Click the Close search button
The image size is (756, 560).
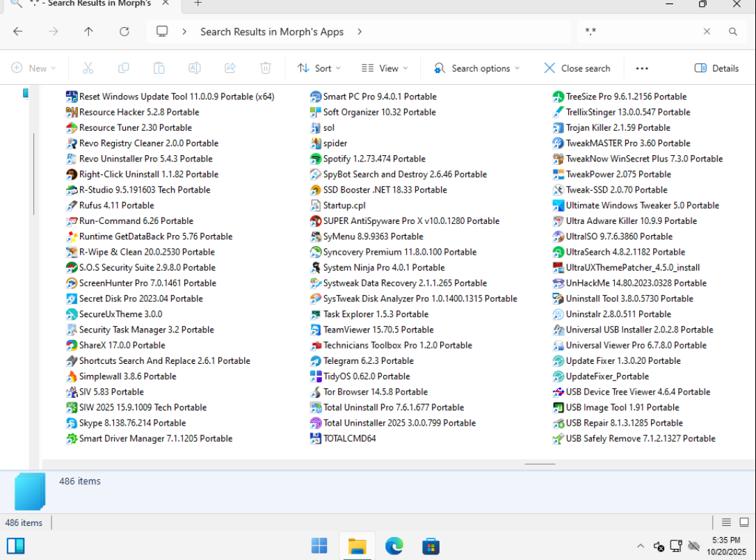pos(577,68)
